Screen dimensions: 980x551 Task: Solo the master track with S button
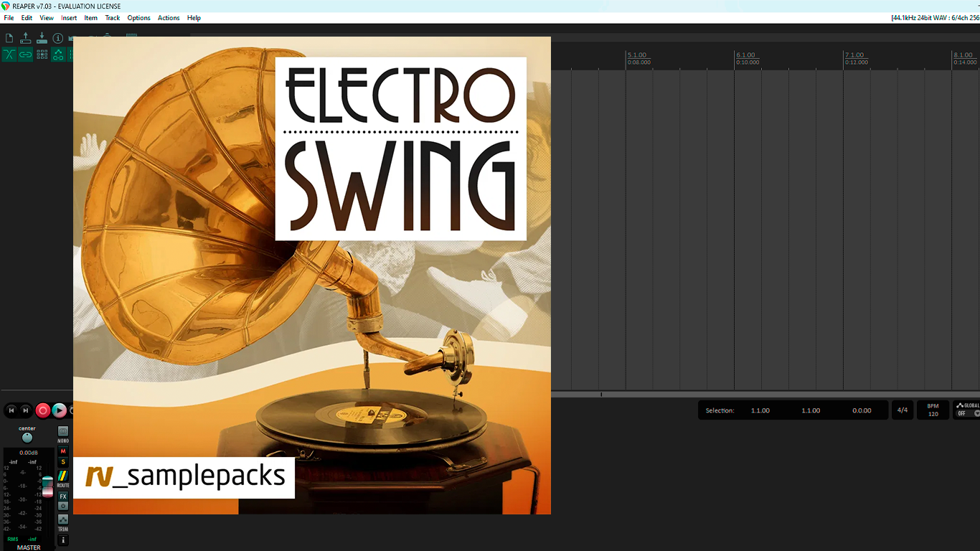(x=63, y=462)
